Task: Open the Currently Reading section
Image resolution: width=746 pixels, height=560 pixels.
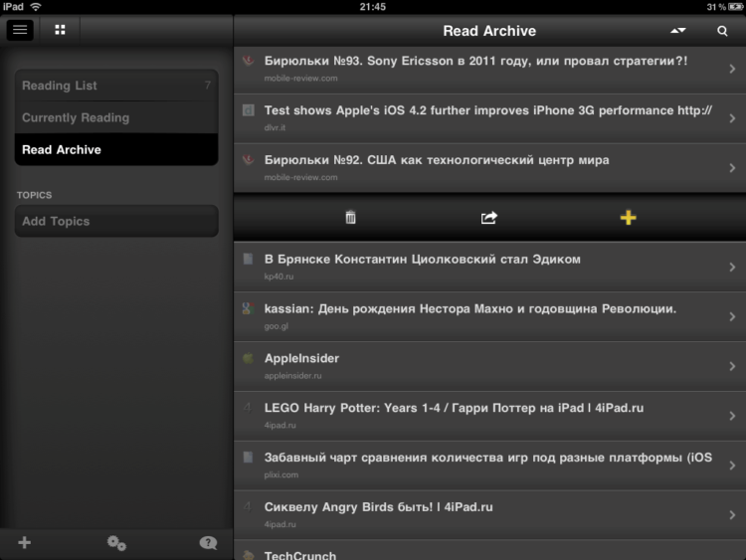Action: point(116,117)
